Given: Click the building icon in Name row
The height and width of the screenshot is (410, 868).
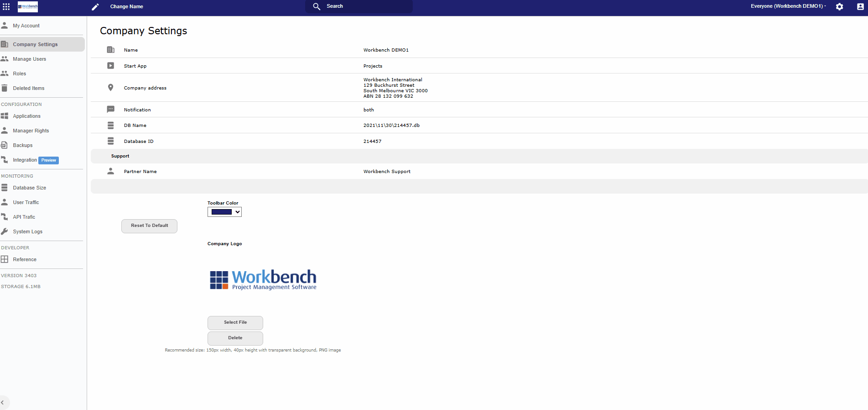Looking at the screenshot, I should click(110, 50).
